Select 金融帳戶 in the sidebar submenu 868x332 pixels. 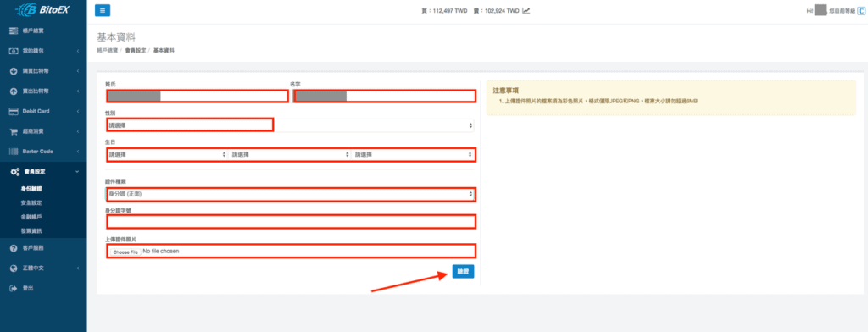pyautogui.click(x=31, y=217)
